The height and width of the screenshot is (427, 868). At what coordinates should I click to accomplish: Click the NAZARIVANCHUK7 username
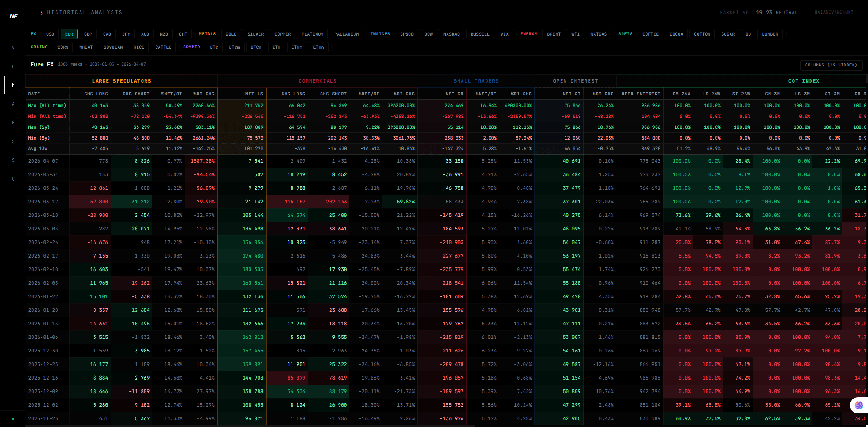coord(834,13)
